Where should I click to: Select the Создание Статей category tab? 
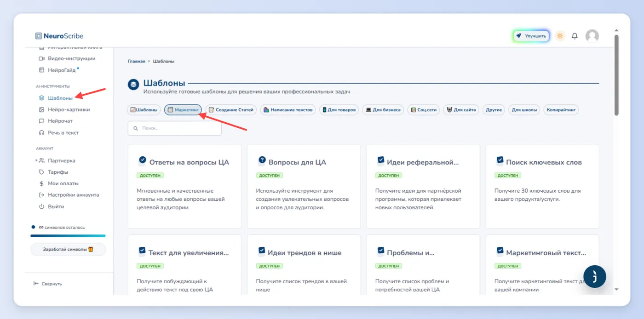point(230,110)
